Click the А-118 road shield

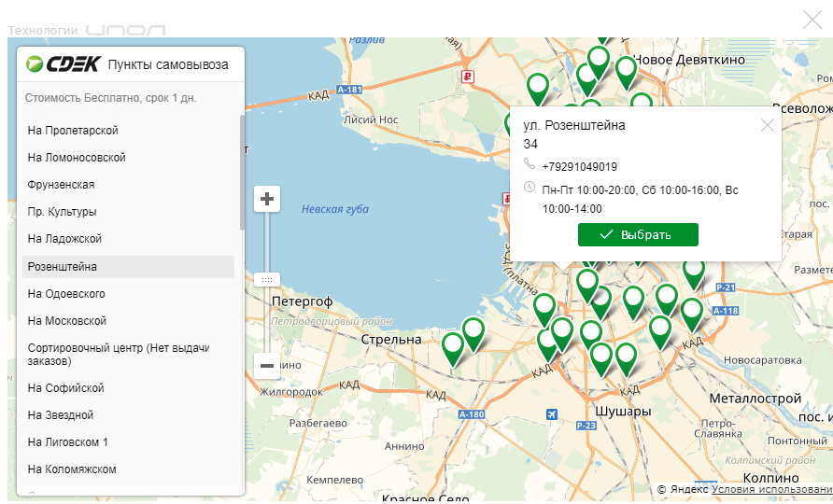click(x=726, y=311)
